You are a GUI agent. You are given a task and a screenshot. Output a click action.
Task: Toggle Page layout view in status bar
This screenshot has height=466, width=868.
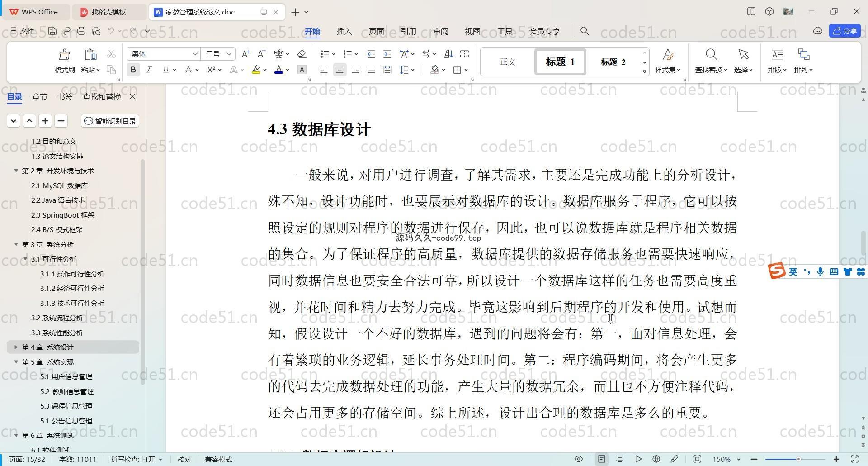[601, 459]
